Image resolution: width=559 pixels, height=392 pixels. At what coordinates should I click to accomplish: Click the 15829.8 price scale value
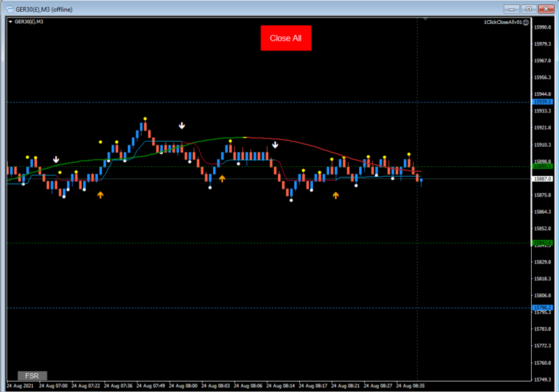tap(542, 262)
